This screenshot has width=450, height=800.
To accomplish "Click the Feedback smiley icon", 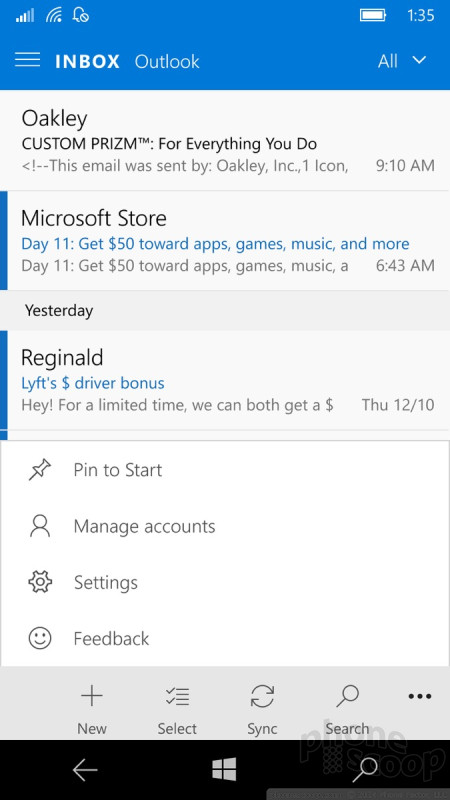I will pyautogui.click(x=40, y=638).
